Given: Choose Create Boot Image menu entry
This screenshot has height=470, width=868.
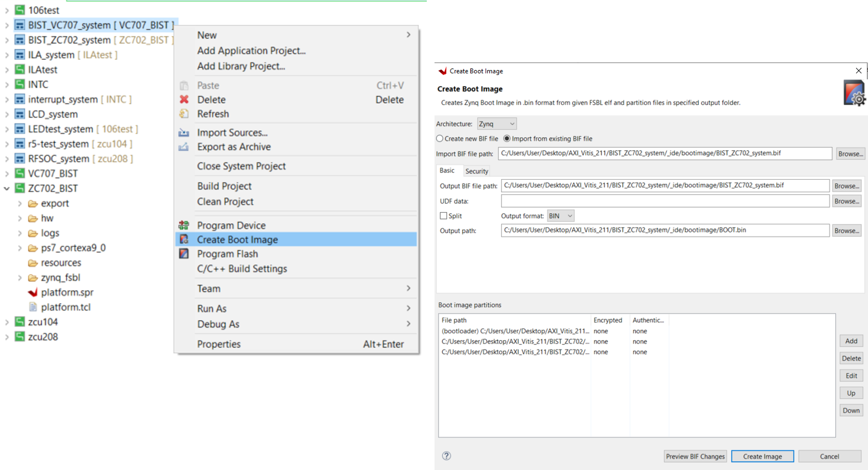Looking at the screenshot, I should pos(296,239).
